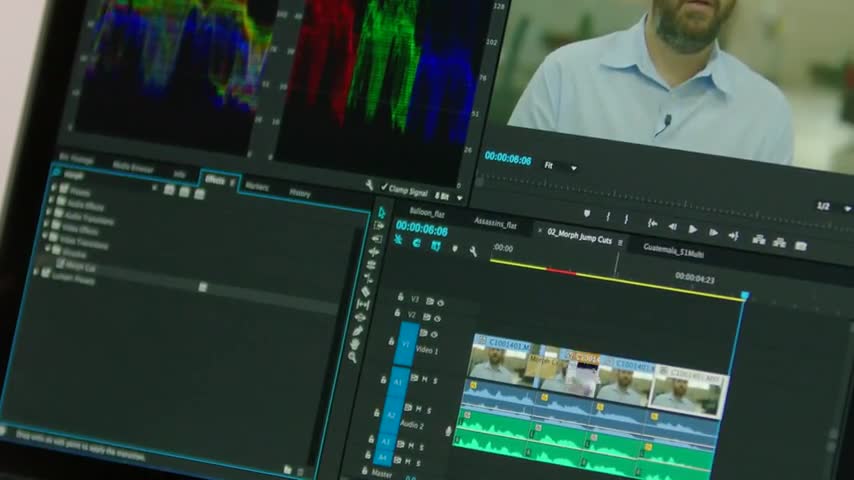The width and height of the screenshot is (854, 480).
Task: Collapse the Video Transitions folder
Action: tap(45, 236)
